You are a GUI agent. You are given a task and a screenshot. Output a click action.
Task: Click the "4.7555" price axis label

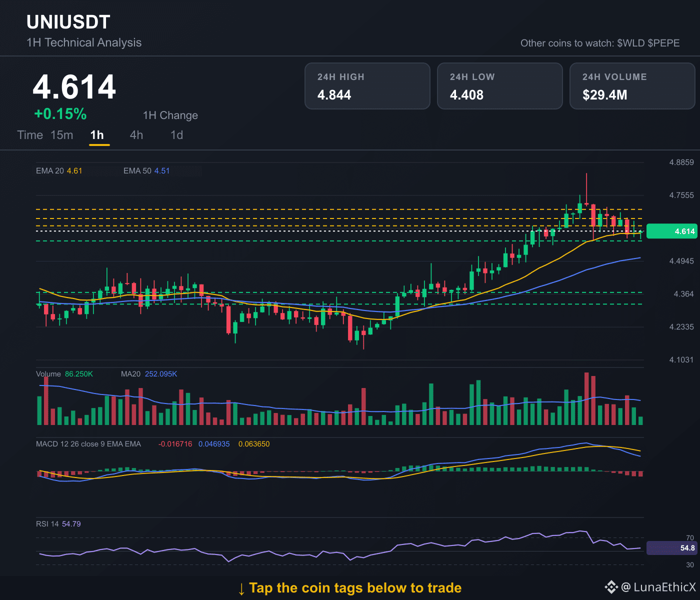click(681, 195)
